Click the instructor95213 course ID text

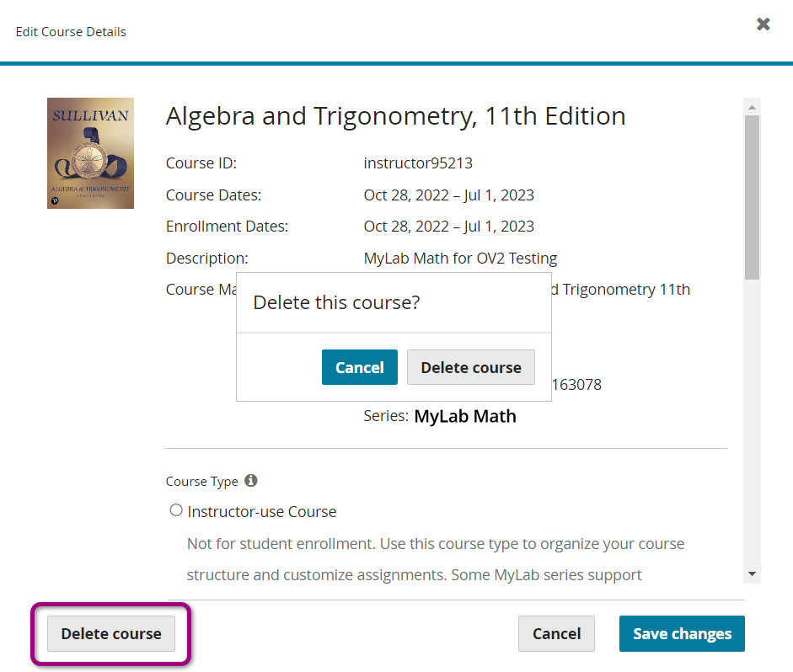tap(418, 163)
